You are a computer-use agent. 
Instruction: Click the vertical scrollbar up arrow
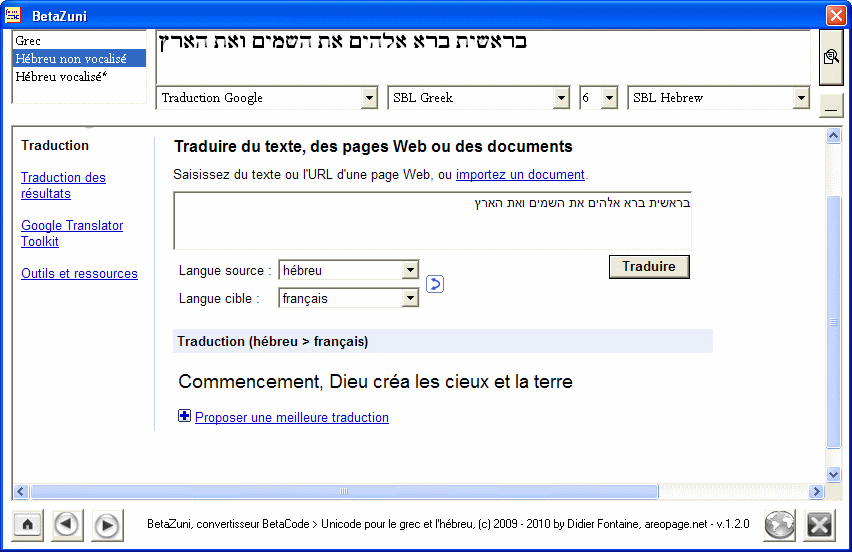(834, 135)
